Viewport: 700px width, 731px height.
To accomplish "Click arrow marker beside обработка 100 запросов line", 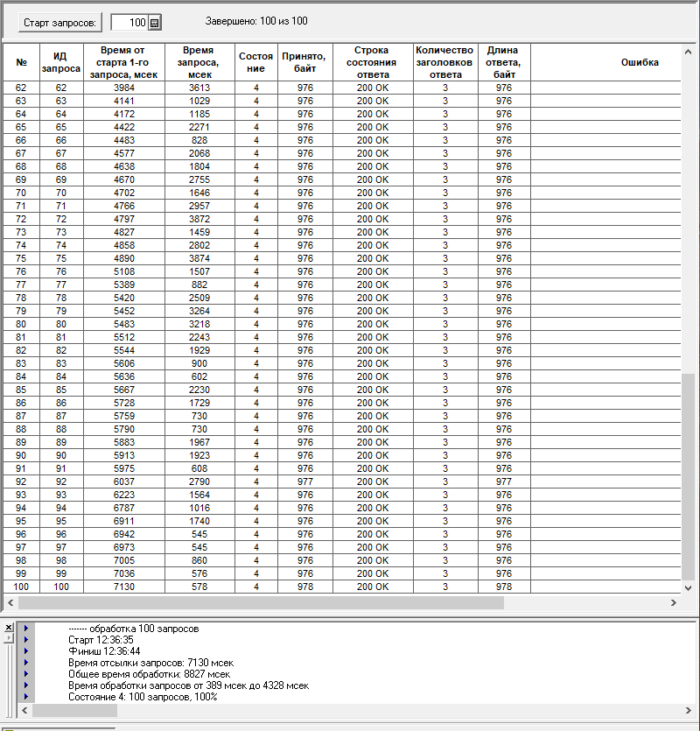I will point(26,629).
